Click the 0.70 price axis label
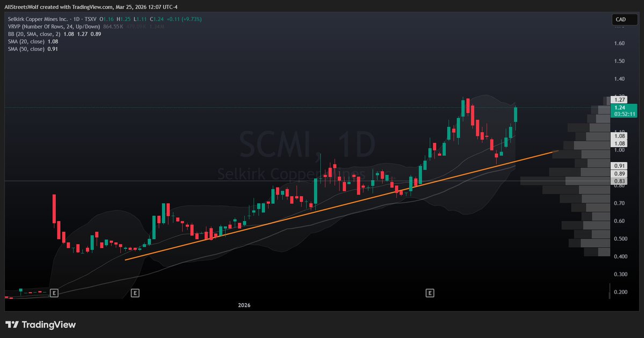The image size is (644, 338). [x=619, y=203]
